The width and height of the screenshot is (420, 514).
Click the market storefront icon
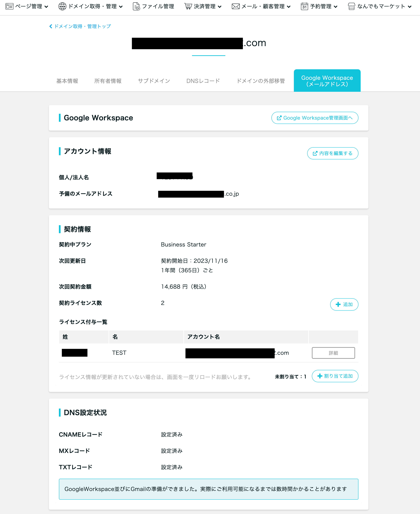click(x=352, y=6)
